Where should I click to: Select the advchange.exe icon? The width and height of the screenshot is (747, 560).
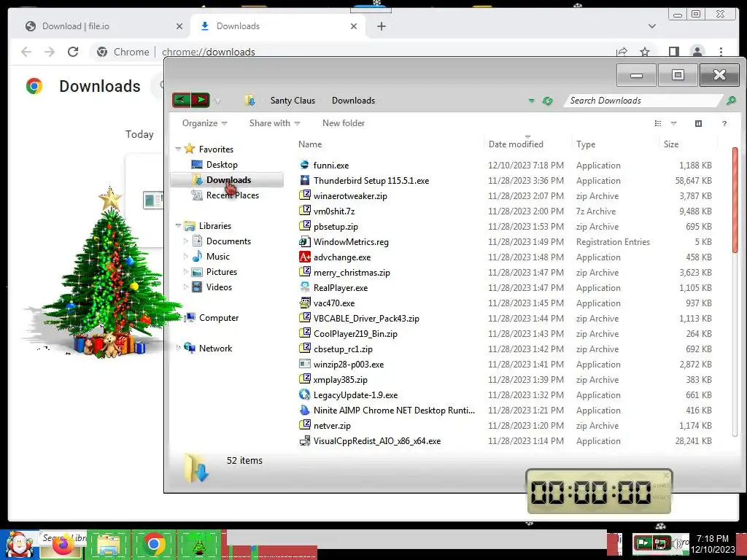tap(304, 257)
